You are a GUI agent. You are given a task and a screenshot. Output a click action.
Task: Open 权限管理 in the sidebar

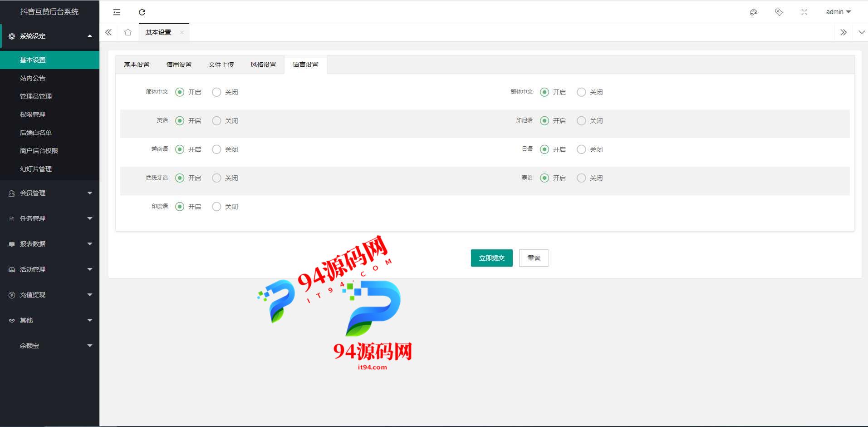point(49,114)
